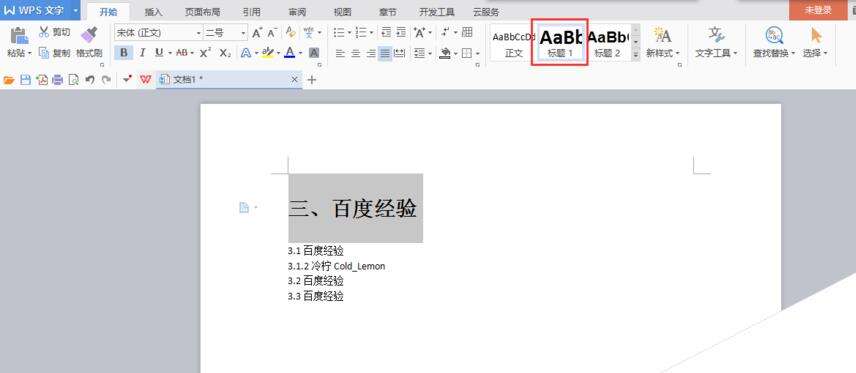Click the export to PDF icon

[42, 80]
